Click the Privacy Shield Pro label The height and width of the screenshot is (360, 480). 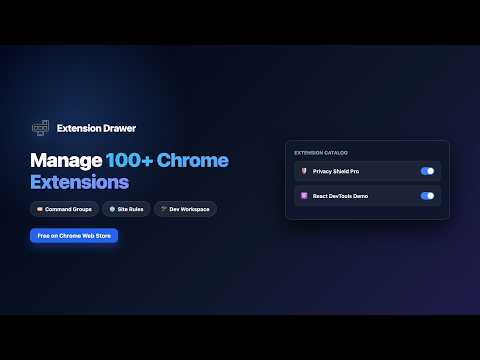coord(336,171)
